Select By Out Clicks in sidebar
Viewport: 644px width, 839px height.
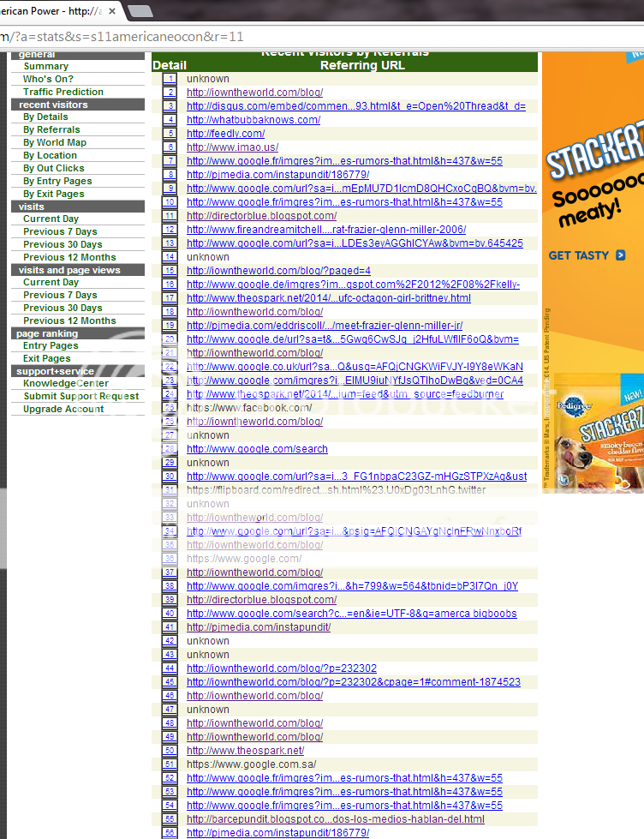coord(53,168)
